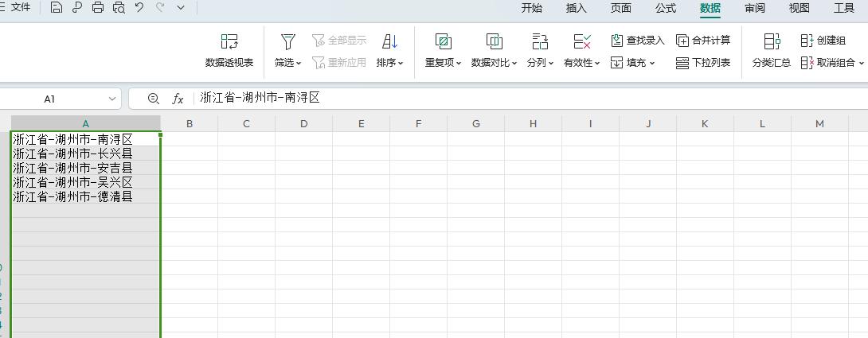The image size is (868, 338).
Task: Switch to the 插入 tab
Action: pos(577,8)
